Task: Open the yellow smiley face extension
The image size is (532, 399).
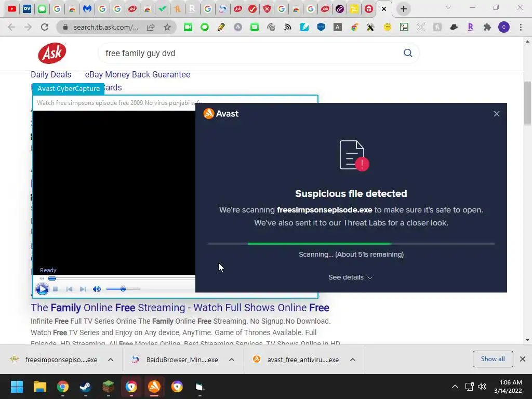Action: coord(387,27)
